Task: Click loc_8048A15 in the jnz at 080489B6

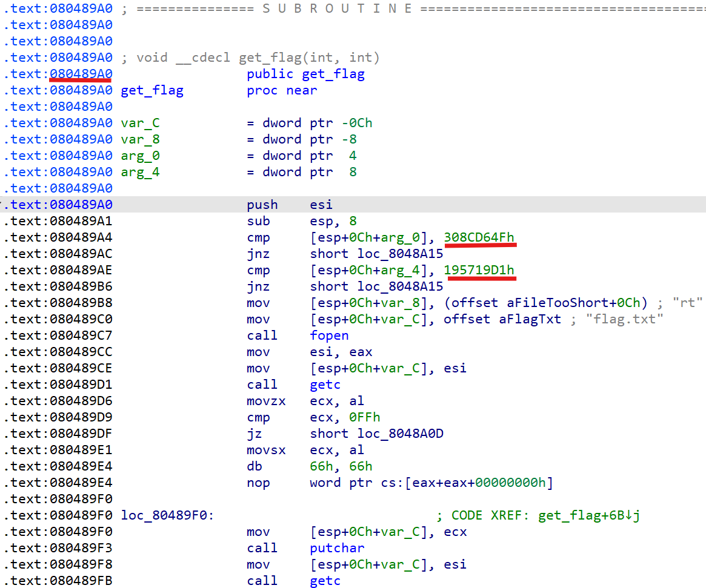Action: [x=401, y=286]
